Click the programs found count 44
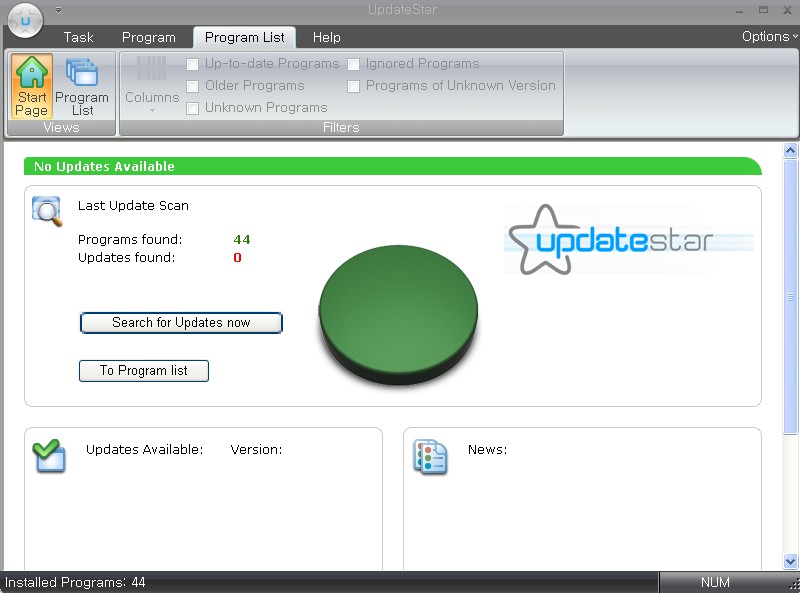800x593 pixels. click(242, 239)
